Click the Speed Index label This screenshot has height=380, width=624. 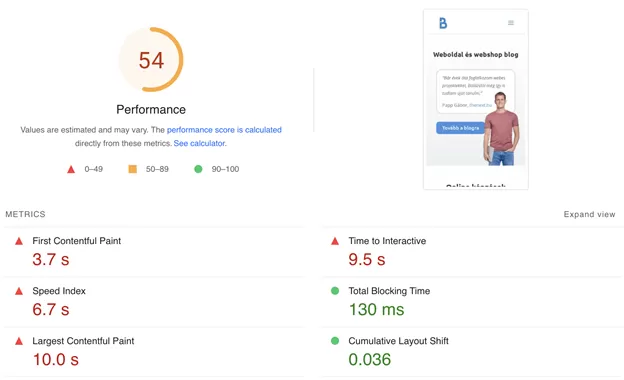[x=59, y=291]
